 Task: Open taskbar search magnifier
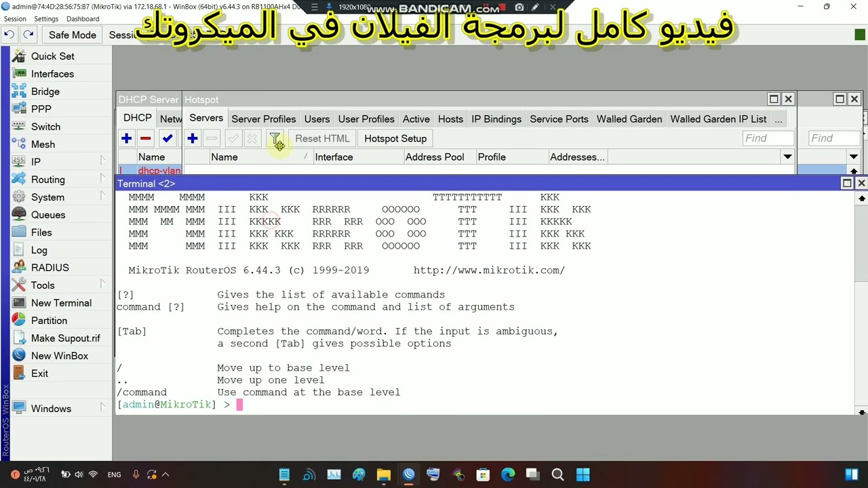pyautogui.click(x=557, y=474)
